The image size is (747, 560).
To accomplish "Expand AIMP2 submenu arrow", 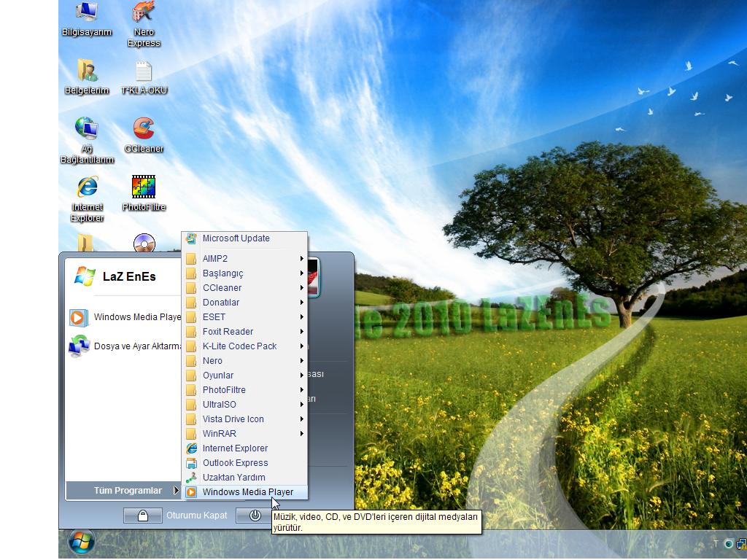I will (x=301, y=259).
